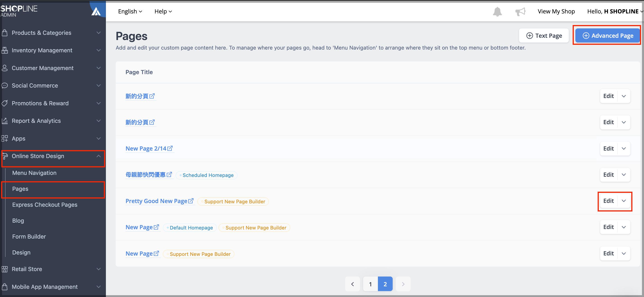The width and height of the screenshot is (644, 297).
Task: Navigate to page 1 pagination control
Action: (370, 284)
